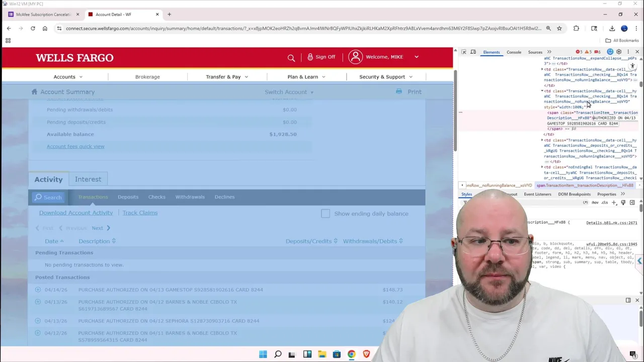Switch to McAfee Subscription Cancelation browser tab
The image size is (644, 362).
click(x=43, y=15)
